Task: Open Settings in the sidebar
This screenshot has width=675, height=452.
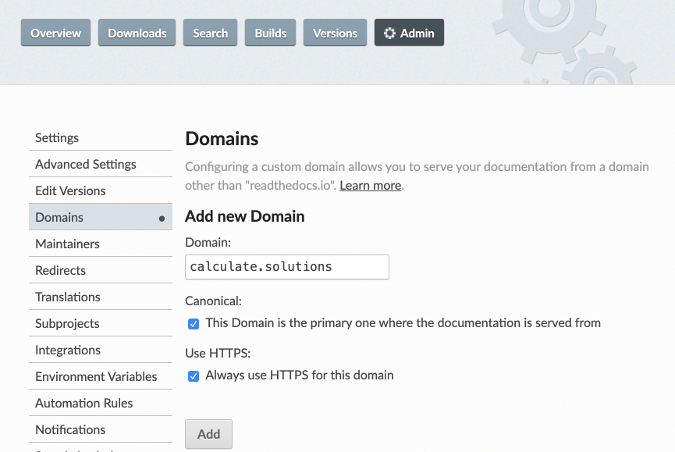Action: tap(100, 138)
